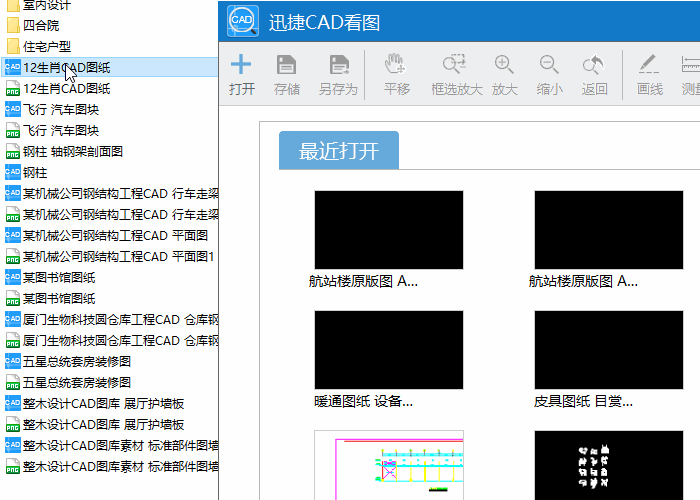
Task: Select CAD file 某机械公司钢结构工程CAD 行车走梁
Action: point(111,193)
